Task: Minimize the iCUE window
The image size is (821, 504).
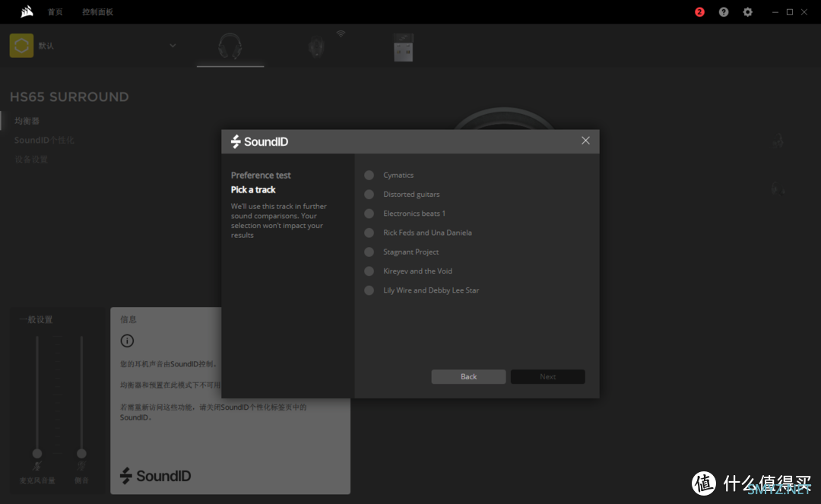Action: [x=775, y=12]
